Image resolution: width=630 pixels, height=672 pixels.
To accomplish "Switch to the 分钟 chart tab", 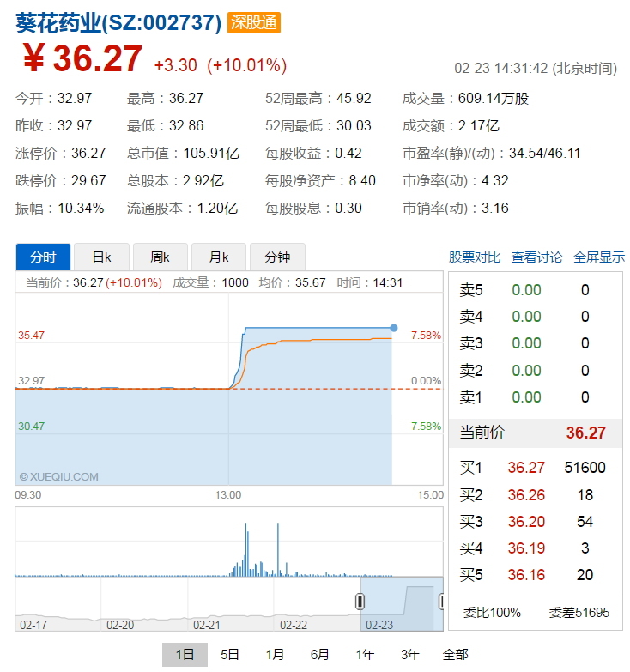I will tap(277, 257).
